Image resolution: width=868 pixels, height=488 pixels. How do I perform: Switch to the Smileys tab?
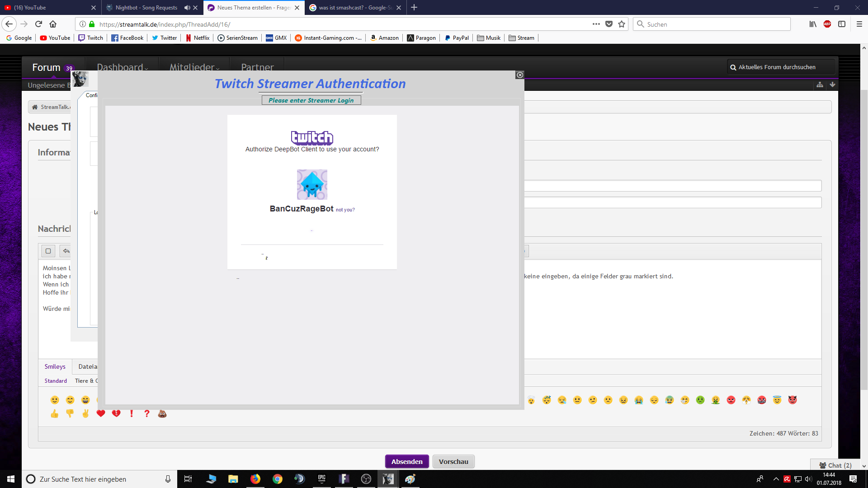(55, 366)
